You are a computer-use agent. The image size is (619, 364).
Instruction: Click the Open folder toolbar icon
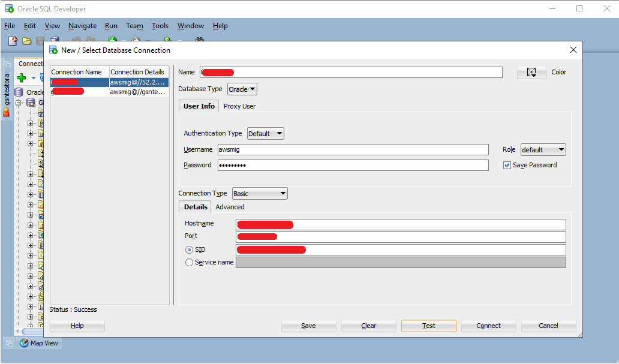point(26,41)
